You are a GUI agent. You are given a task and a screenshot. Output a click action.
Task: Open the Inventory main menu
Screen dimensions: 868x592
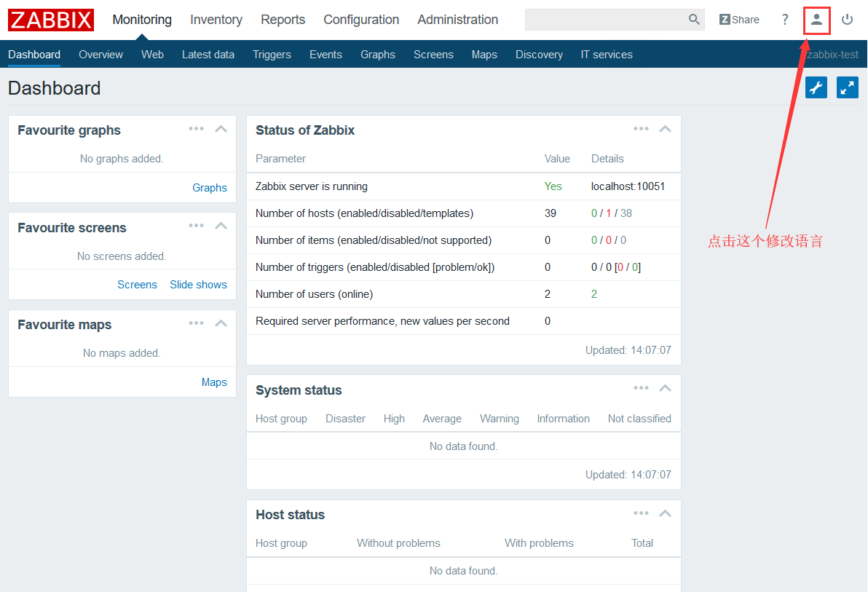(216, 20)
